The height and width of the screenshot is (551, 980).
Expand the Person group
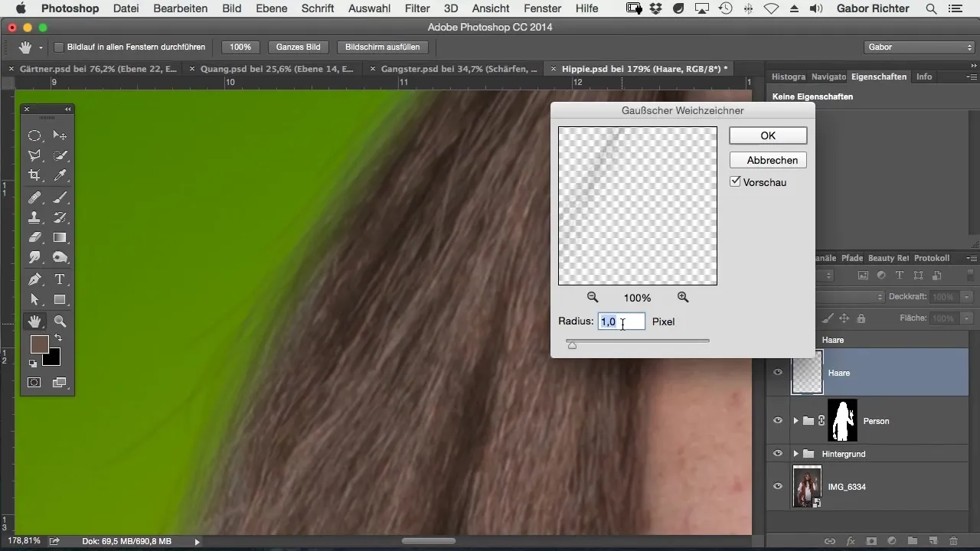click(x=795, y=421)
